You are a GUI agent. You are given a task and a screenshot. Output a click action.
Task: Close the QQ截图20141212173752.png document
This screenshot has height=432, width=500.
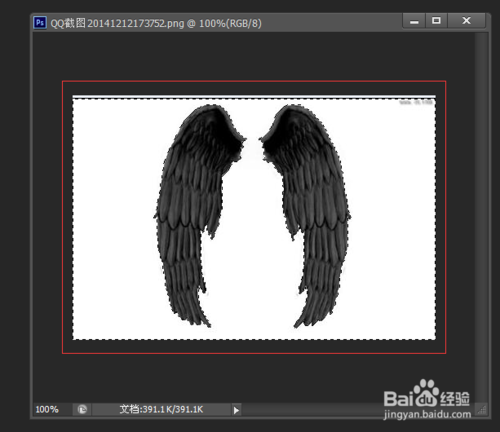(x=466, y=21)
